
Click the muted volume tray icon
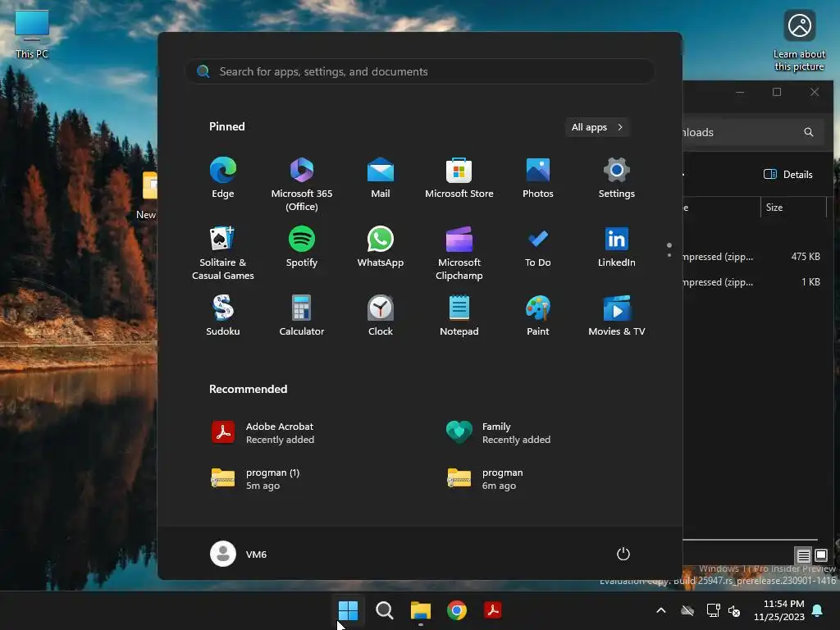tap(734, 610)
